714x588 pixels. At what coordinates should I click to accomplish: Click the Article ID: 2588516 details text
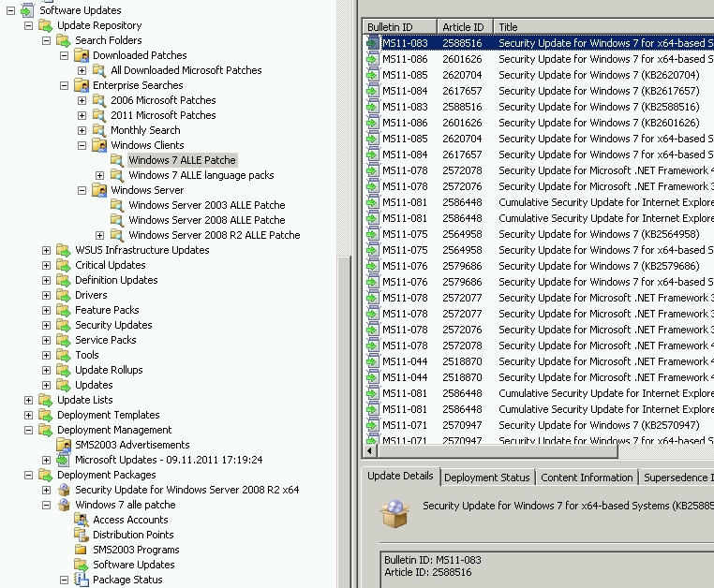pyautogui.click(x=428, y=572)
